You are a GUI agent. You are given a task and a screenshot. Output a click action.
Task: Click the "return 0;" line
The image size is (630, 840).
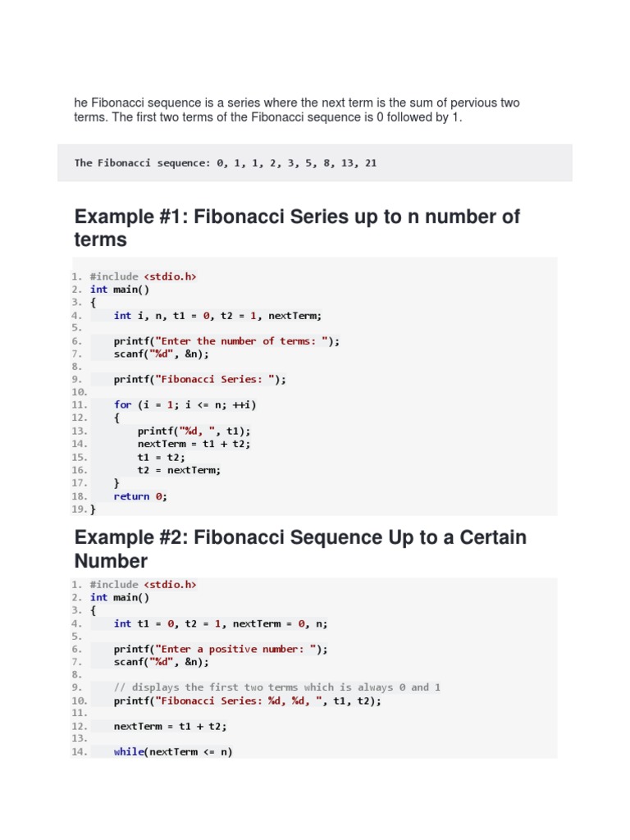point(140,496)
